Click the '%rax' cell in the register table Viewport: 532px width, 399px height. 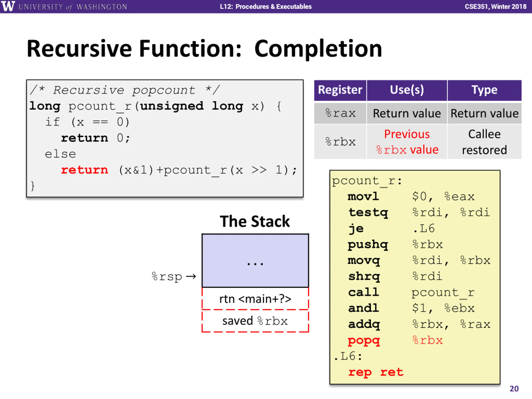pyautogui.click(x=340, y=113)
